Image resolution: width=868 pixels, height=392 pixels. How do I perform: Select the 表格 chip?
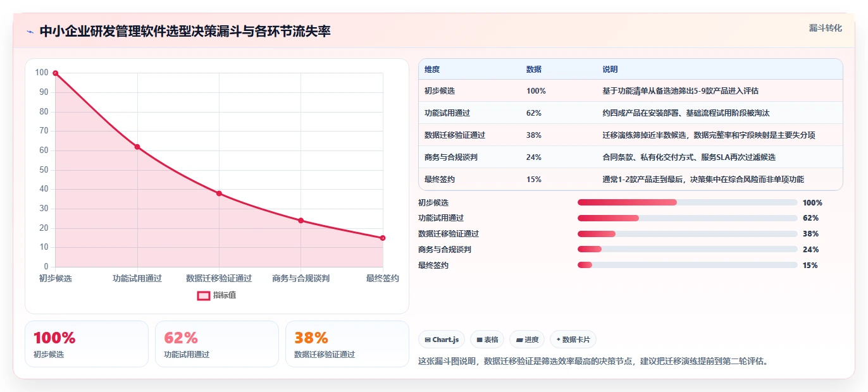coord(487,340)
